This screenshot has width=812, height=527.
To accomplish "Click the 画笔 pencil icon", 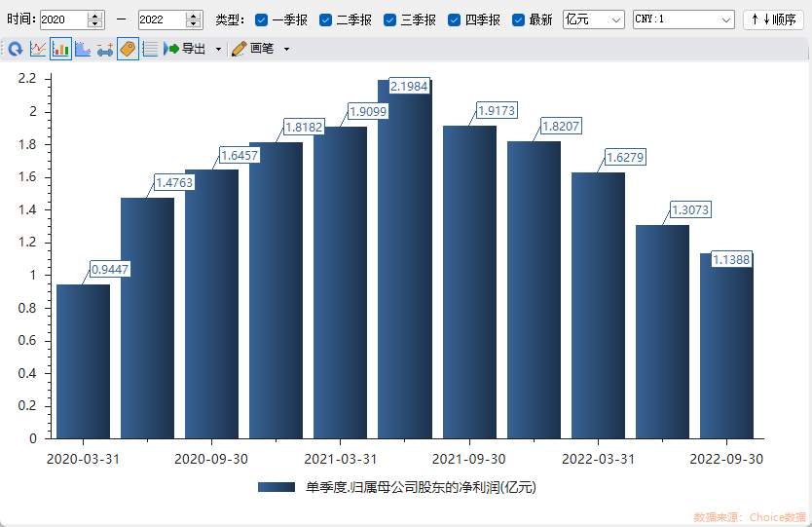I will (x=240, y=49).
